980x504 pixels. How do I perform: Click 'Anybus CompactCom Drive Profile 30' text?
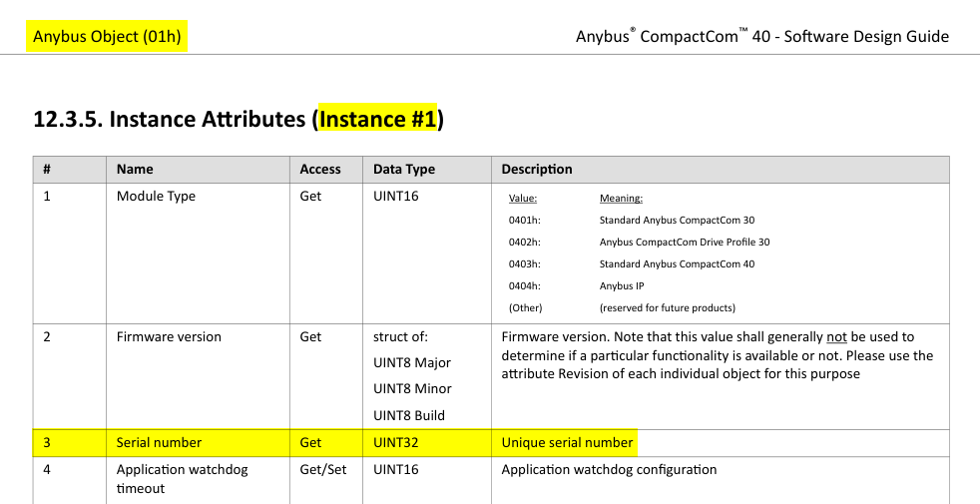click(685, 242)
